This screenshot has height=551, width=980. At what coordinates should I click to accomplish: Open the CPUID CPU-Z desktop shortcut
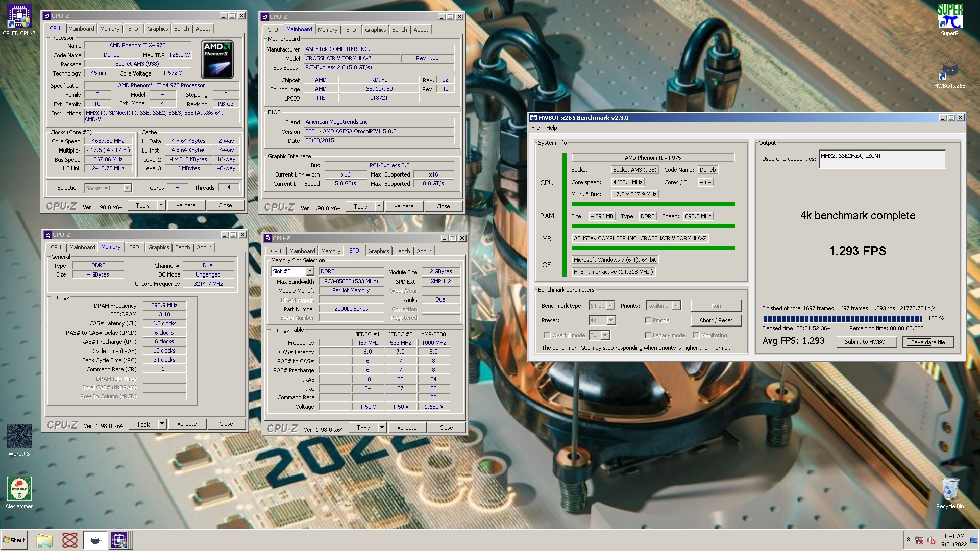pos(19,20)
